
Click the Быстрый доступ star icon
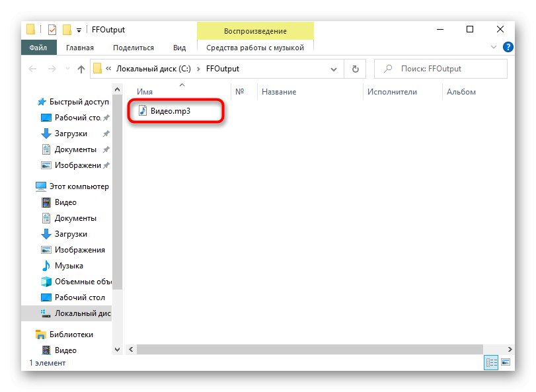tap(42, 102)
